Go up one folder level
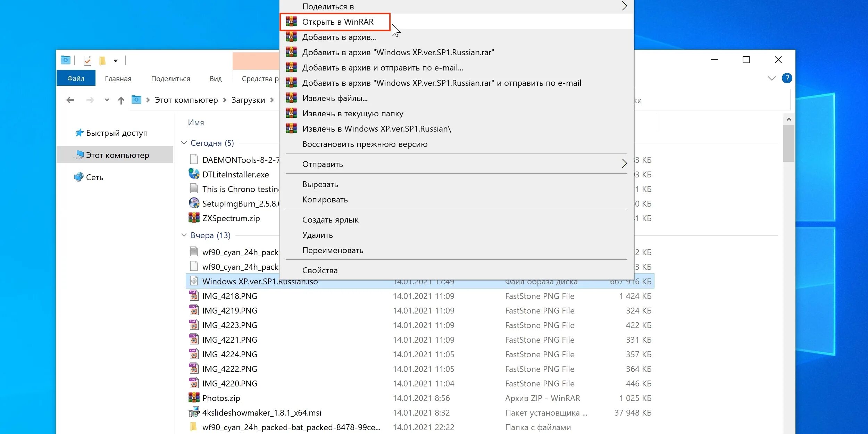 point(121,101)
